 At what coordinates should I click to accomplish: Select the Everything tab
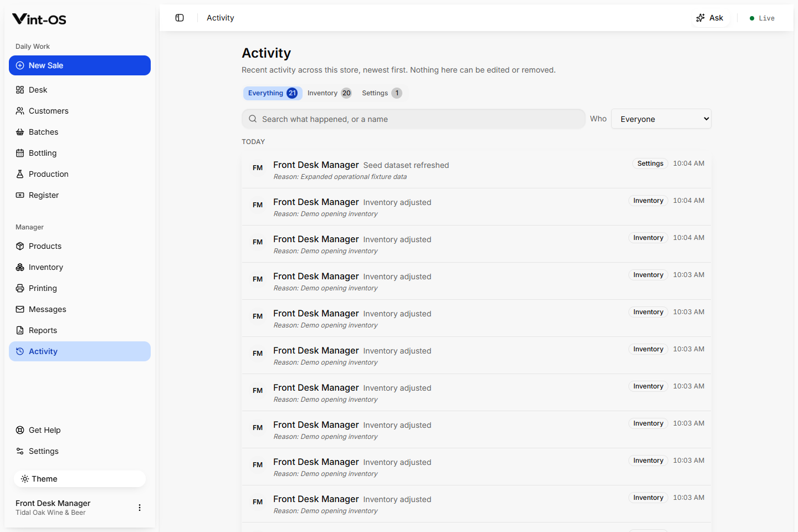pyautogui.click(x=273, y=93)
